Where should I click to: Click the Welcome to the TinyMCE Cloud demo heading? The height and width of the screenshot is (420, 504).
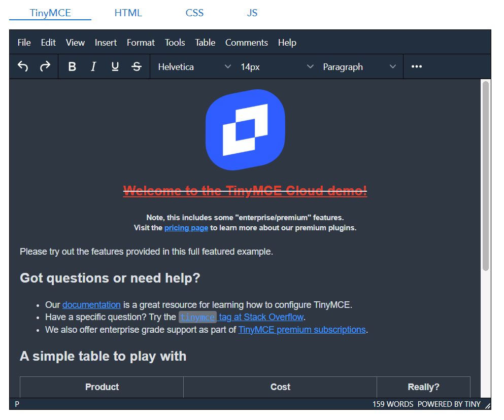point(245,191)
